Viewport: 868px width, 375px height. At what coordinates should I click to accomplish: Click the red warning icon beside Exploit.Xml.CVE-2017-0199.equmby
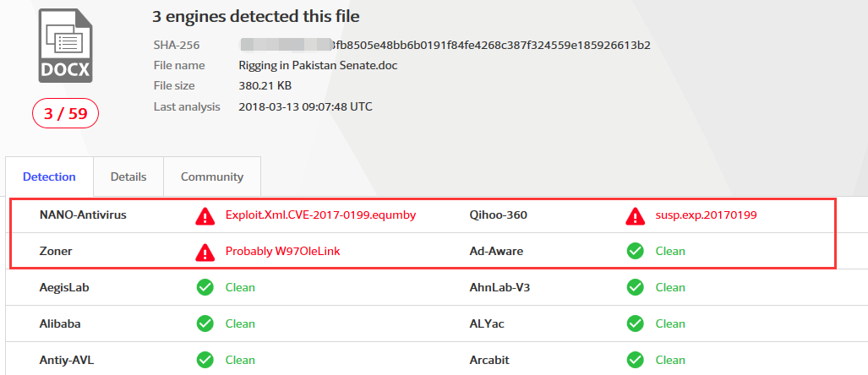click(x=205, y=215)
